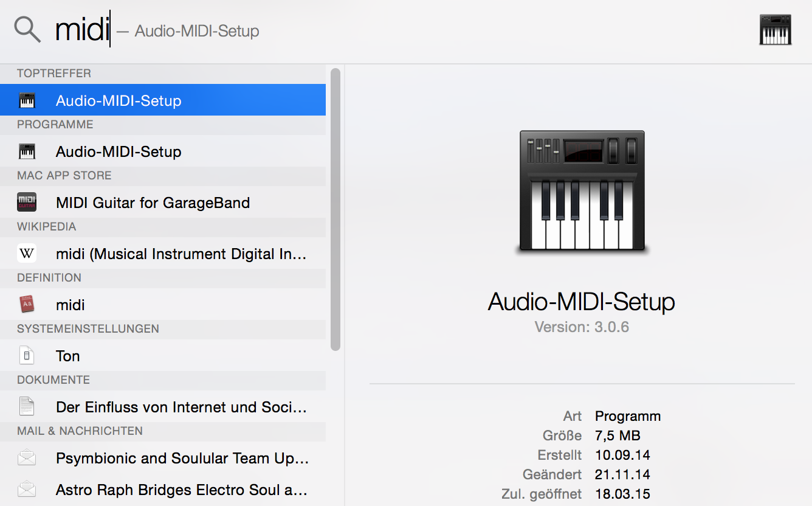
Task: Click the TOPTREFFER section header
Action: 54,74
